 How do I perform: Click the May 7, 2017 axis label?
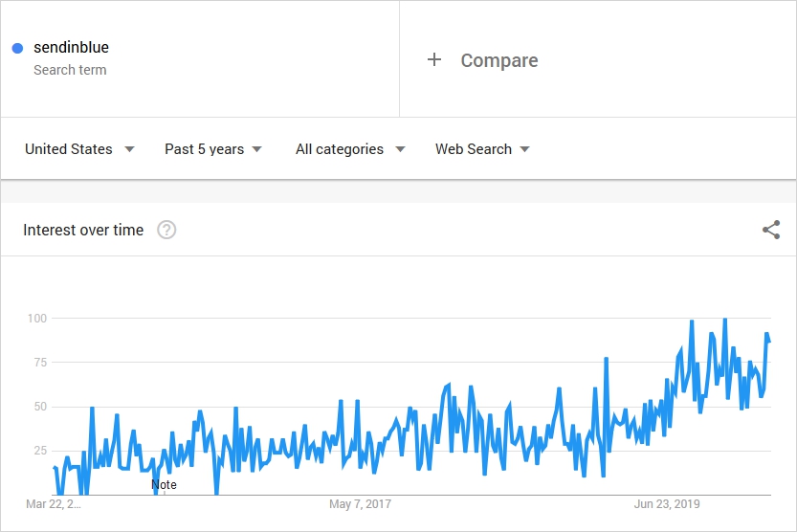360,503
